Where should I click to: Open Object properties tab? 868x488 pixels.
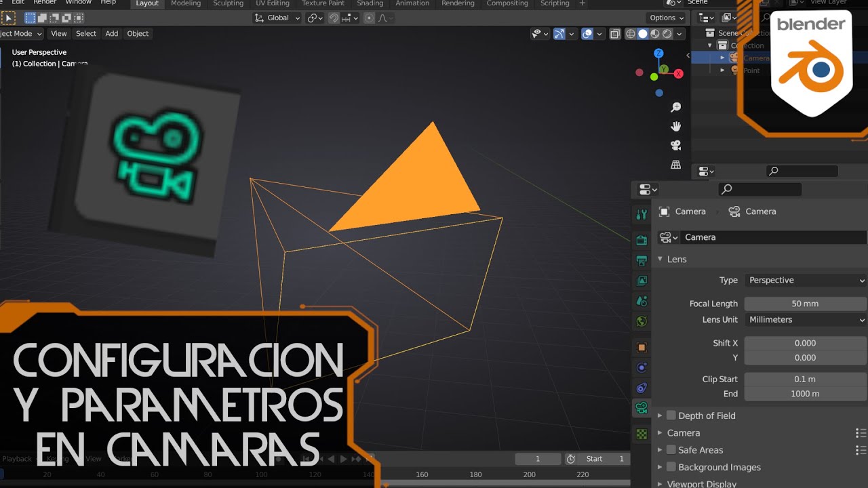pos(642,348)
